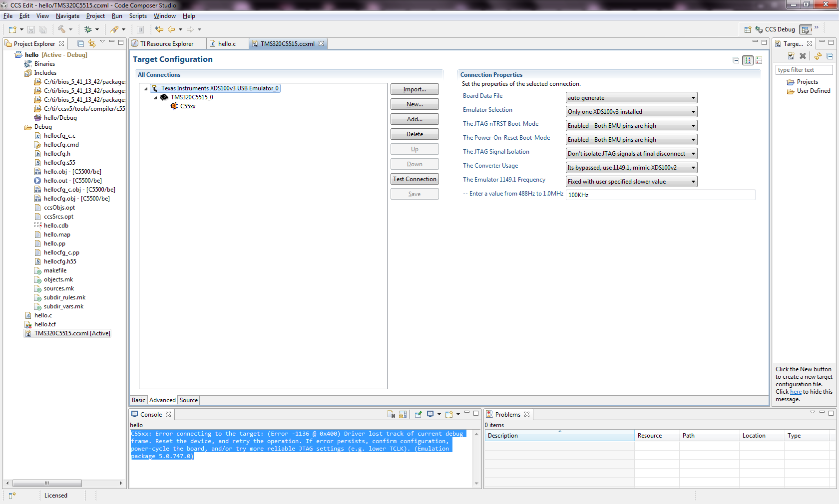Click the delete X icon in Target panel
Viewport: 839px width, 504px height.
(x=803, y=56)
